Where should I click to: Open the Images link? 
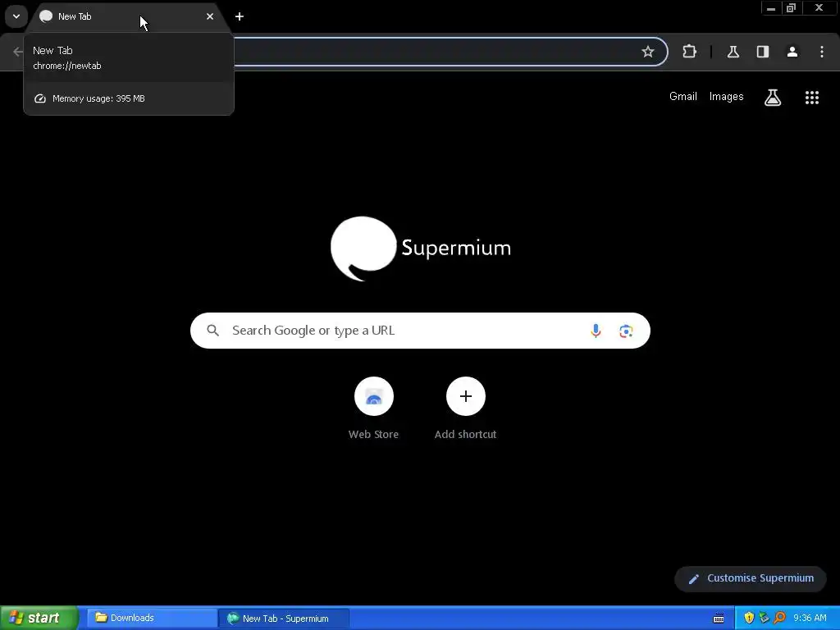(727, 97)
